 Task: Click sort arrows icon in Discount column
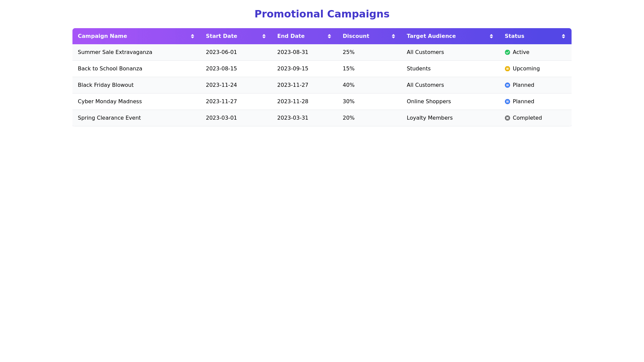tap(393, 36)
